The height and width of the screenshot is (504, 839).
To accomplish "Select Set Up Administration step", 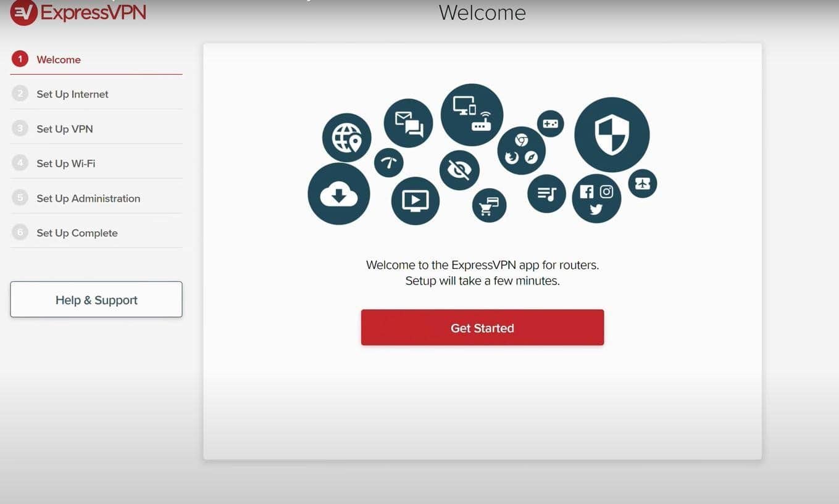I will click(96, 198).
